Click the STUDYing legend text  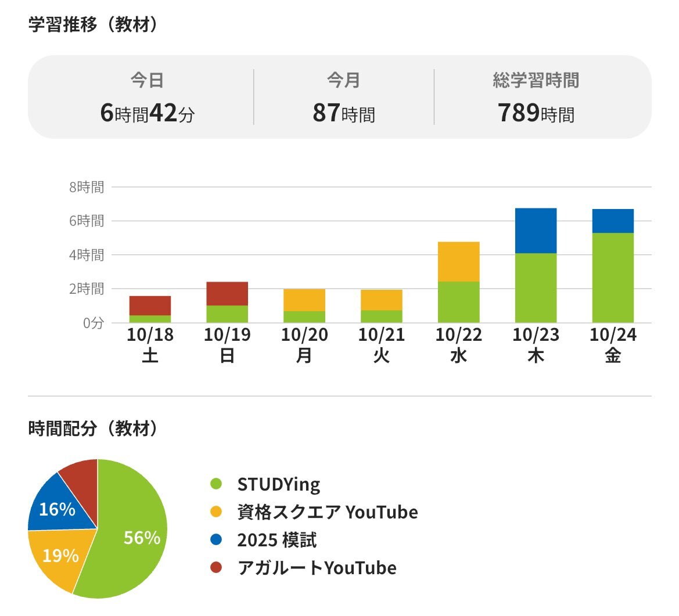(x=278, y=484)
